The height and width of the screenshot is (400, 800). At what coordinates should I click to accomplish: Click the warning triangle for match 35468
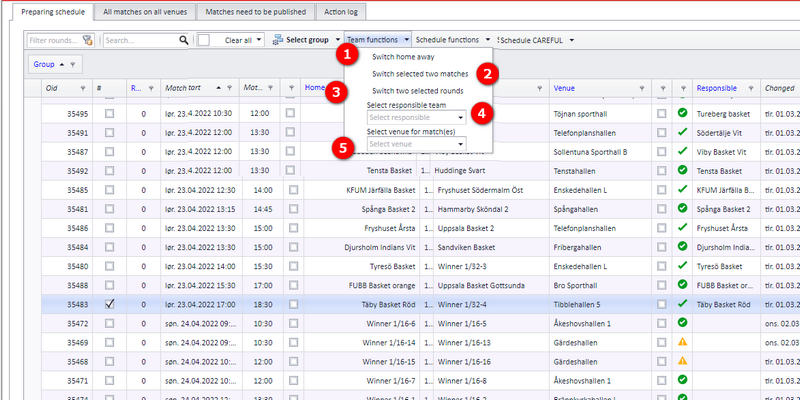[682, 361]
